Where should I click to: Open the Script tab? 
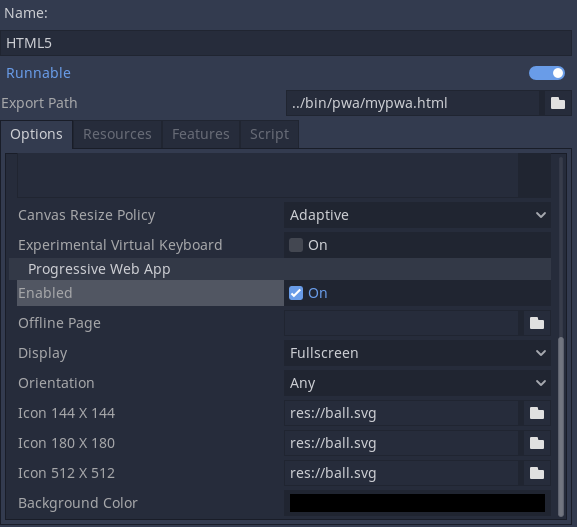tap(269, 134)
